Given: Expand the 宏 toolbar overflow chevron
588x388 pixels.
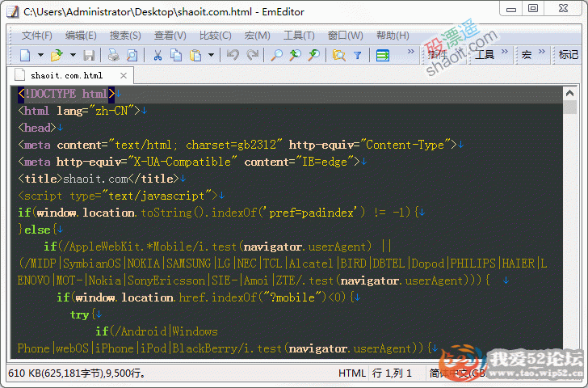Looking at the screenshot, I should pos(542,51).
